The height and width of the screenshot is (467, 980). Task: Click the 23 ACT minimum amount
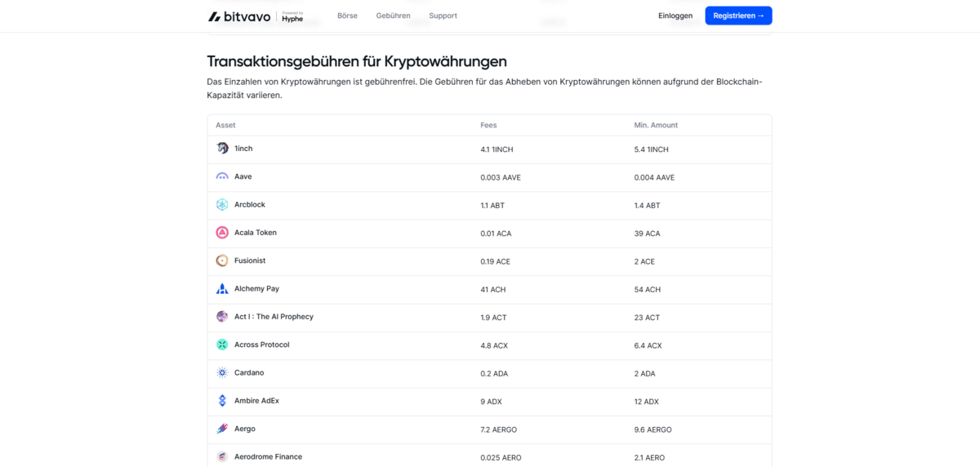point(647,318)
